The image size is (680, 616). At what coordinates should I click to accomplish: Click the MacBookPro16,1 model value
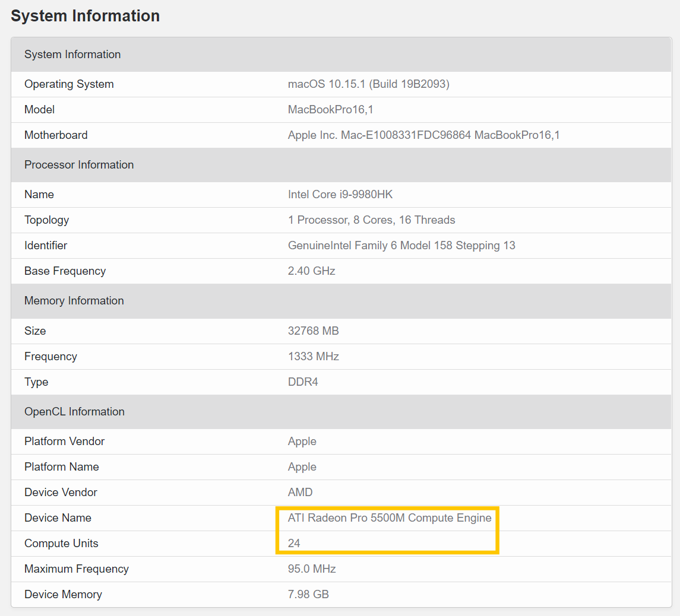(x=330, y=110)
